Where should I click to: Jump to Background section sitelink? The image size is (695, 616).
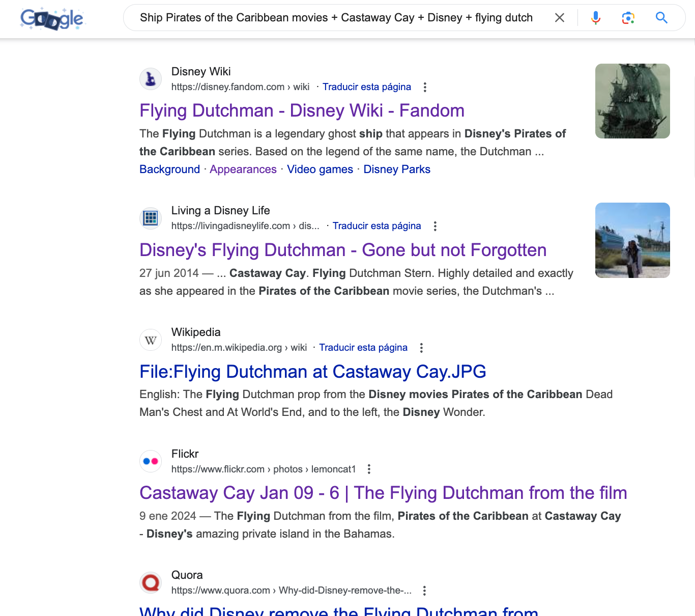pos(169,170)
